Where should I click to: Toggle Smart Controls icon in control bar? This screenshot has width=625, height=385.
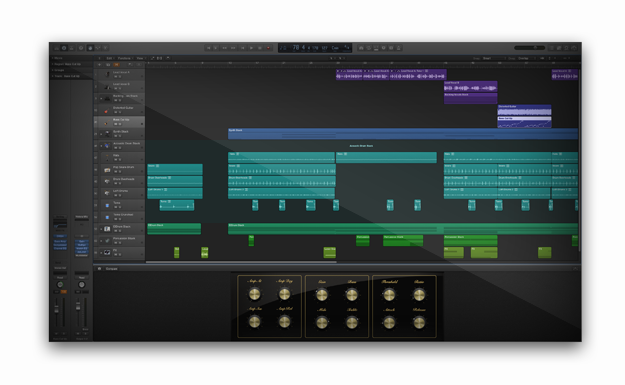coord(90,48)
